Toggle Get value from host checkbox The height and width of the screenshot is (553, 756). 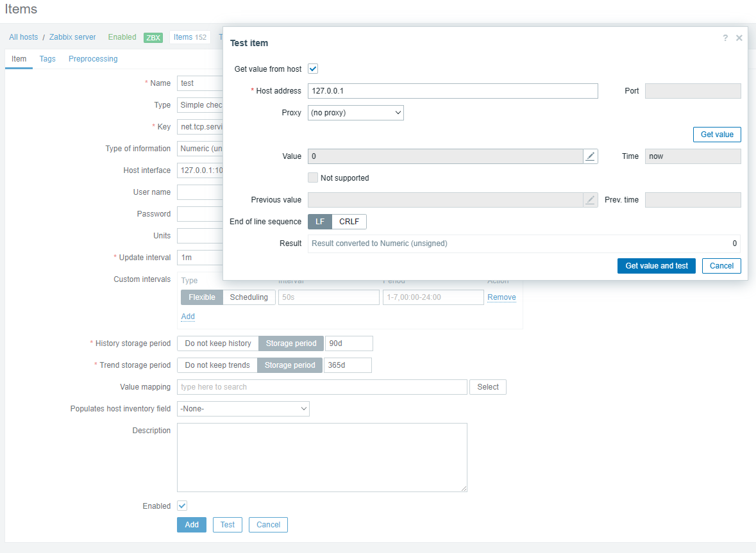pos(313,69)
